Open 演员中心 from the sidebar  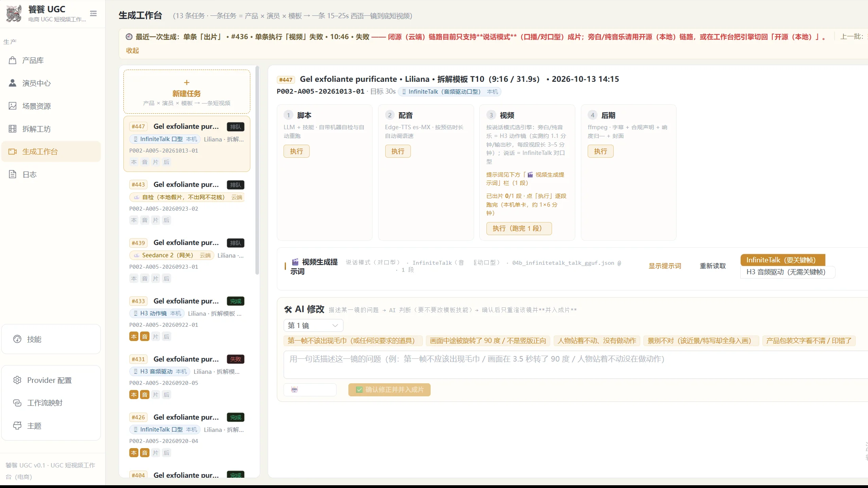point(51,83)
